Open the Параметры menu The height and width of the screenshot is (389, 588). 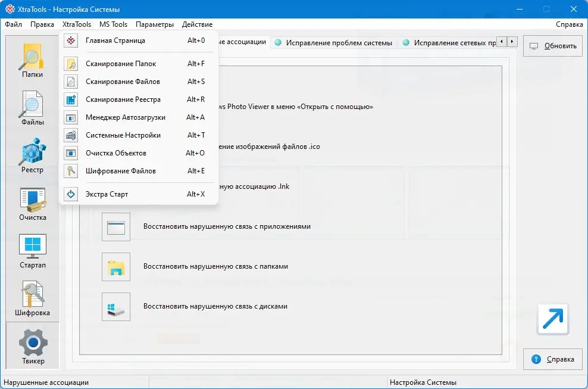click(x=155, y=24)
